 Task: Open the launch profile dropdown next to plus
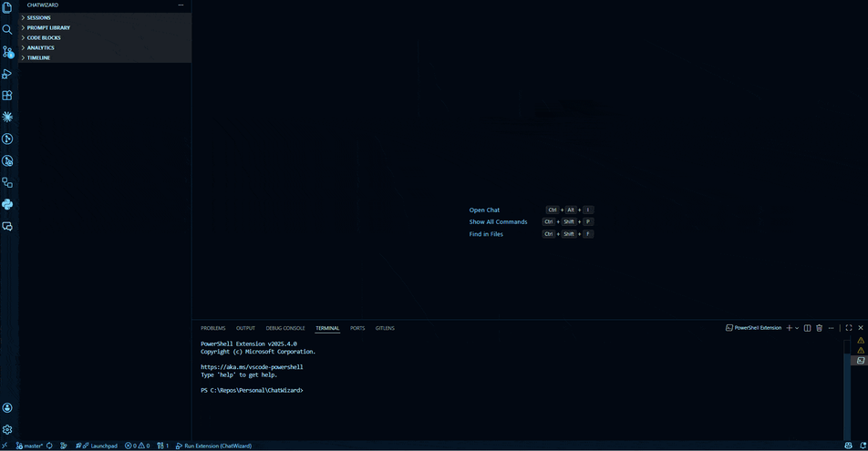click(797, 328)
